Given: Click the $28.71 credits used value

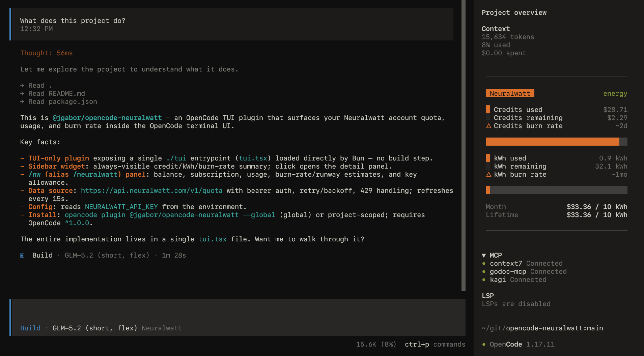Looking at the screenshot, I should (x=615, y=110).
